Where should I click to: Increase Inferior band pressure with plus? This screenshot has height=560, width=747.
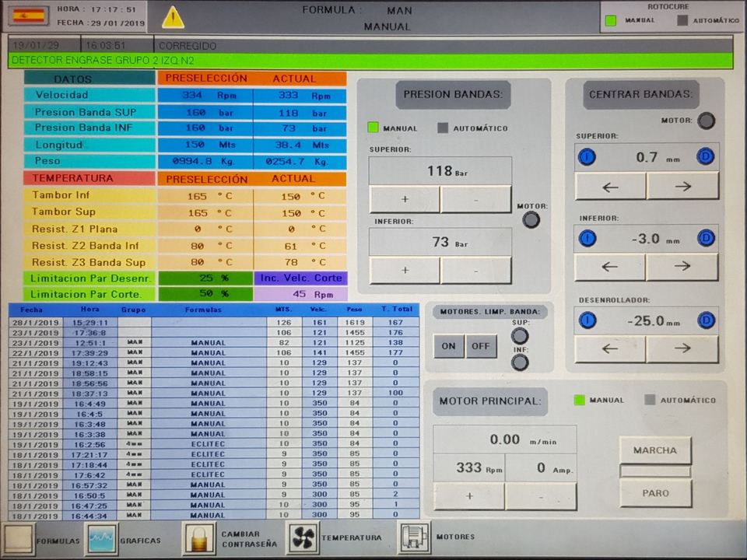[x=405, y=270]
